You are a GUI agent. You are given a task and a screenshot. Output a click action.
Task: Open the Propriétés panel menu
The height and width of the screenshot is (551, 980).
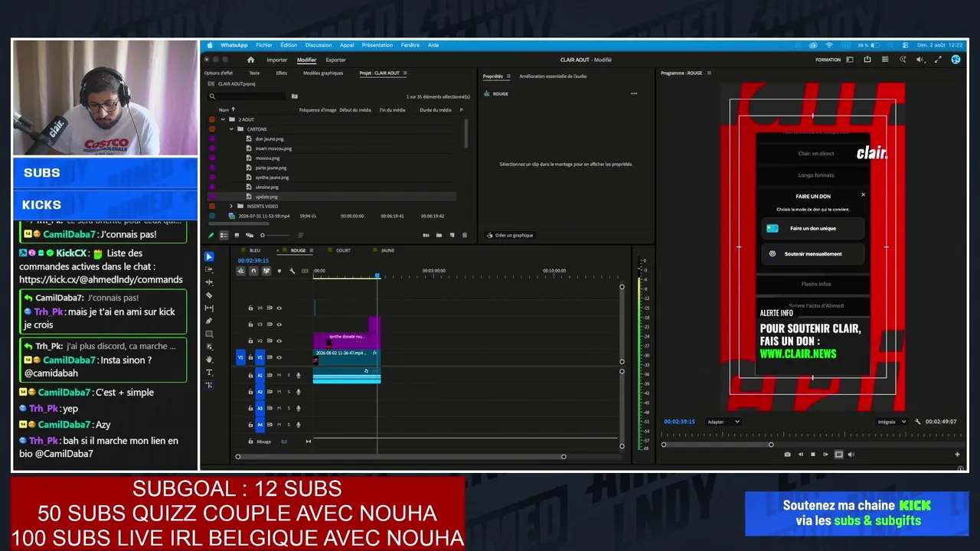tap(509, 77)
